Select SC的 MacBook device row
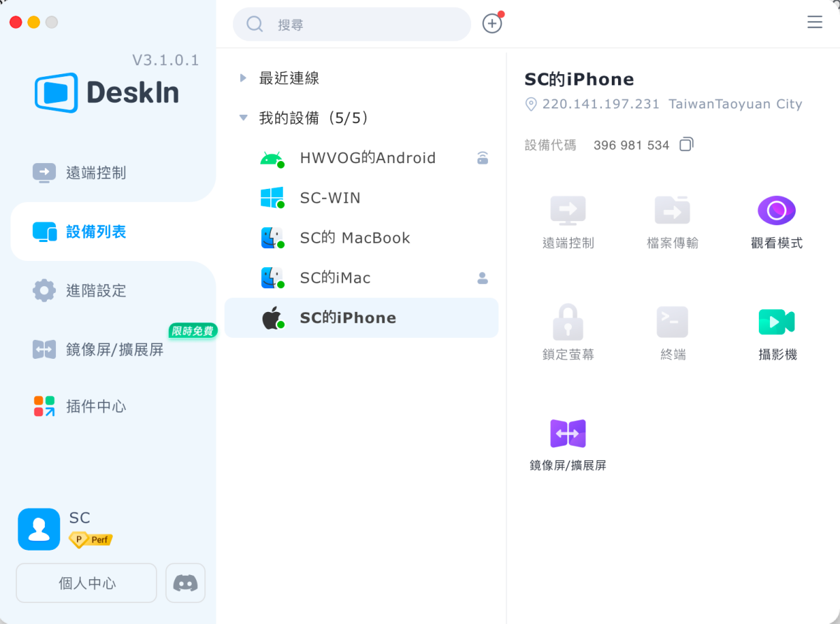The width and height of the screenshot is (840, 624). click(x=361, y=238)
